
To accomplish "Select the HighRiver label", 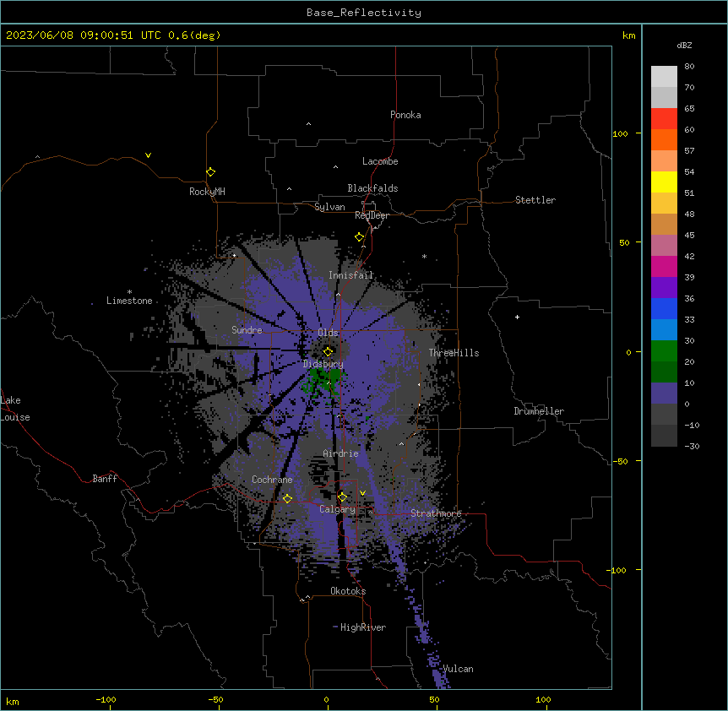I will pyautogui.click(x=363, y=627).
